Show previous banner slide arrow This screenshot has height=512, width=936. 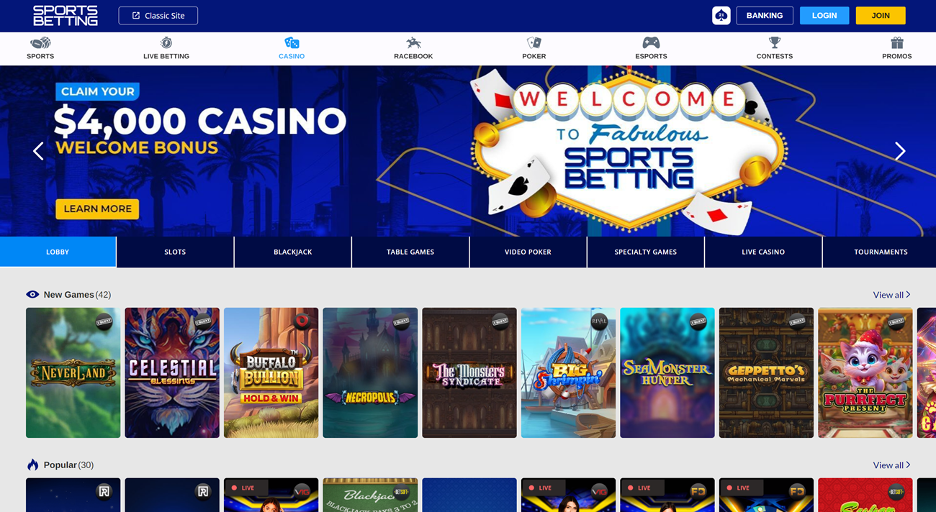coord(38,151)
